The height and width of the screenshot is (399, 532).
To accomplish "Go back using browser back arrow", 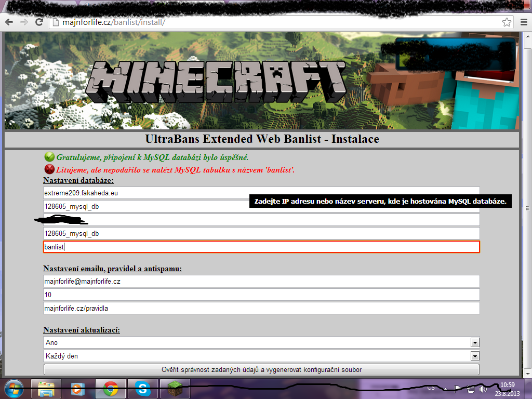I will point(9,22).
